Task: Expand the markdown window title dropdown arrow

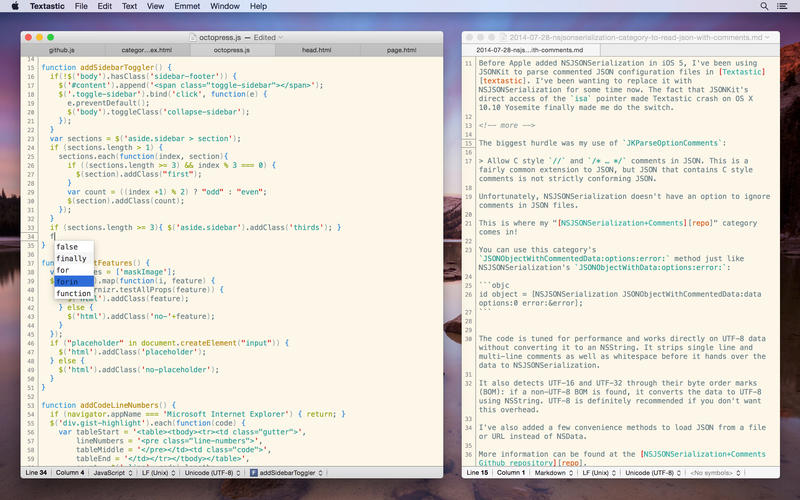Action: (768, 37)
